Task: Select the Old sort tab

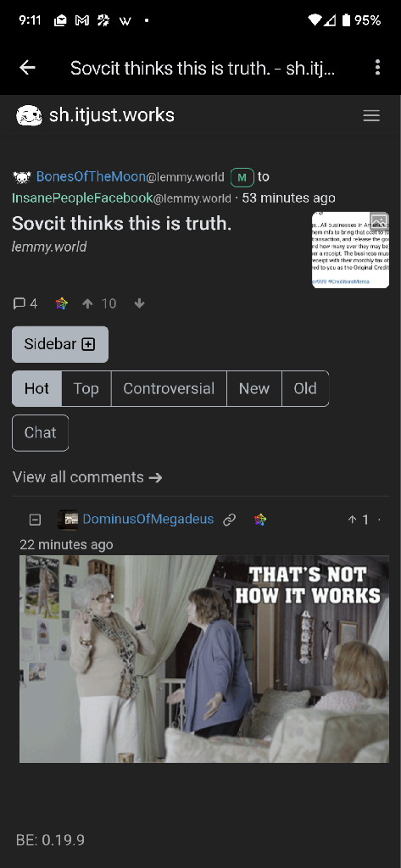Action: [x=305, y=388]
